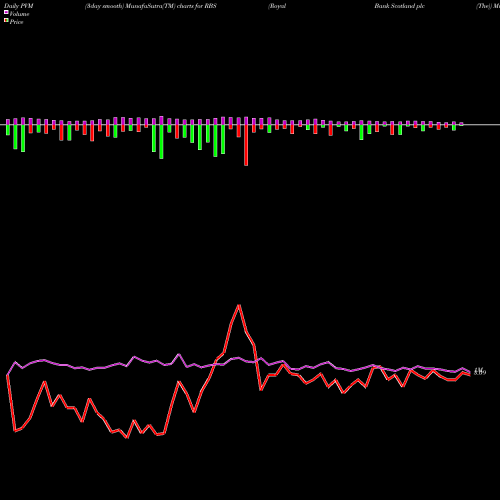Click the 'MunafaSutra(TM) charts for RBS' heading

pos(171,6)
